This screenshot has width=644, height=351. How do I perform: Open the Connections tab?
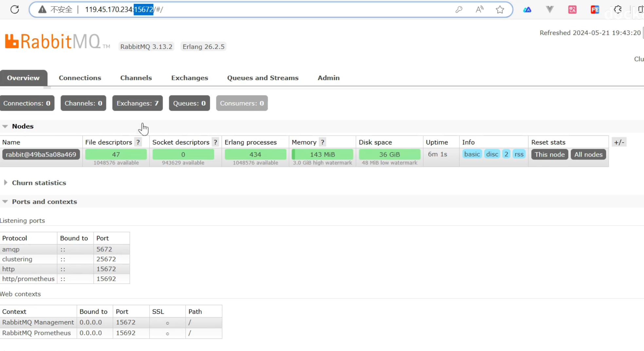pos(80,78)
